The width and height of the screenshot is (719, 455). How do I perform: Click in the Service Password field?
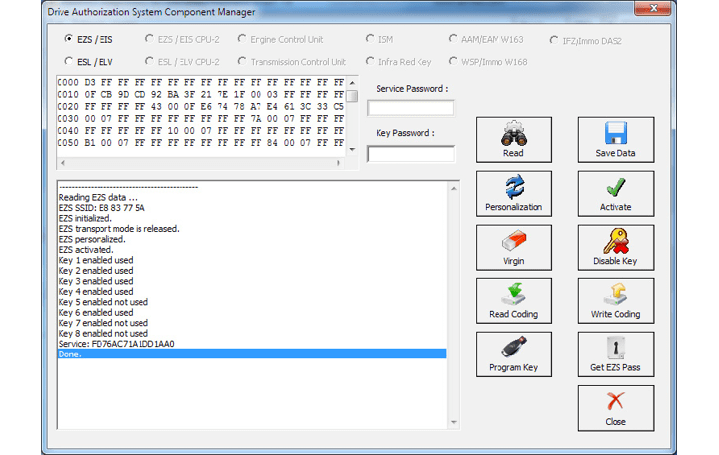[x=410, y=108]
